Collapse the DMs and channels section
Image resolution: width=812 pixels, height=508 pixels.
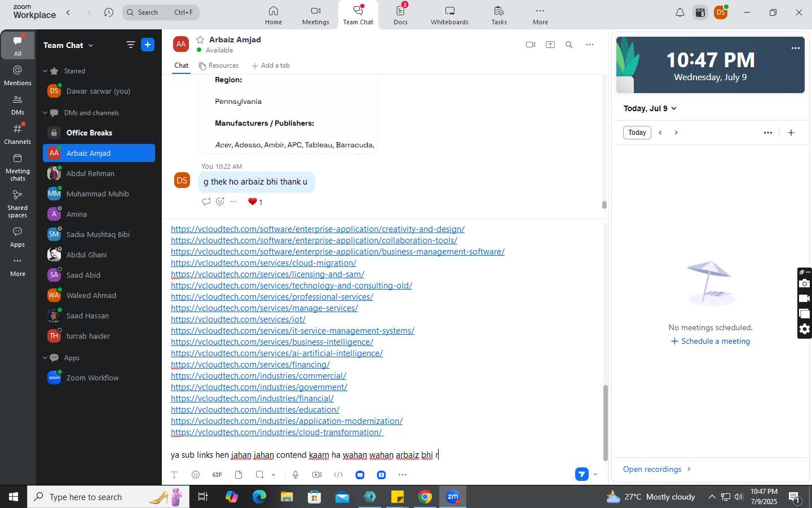tap(45, 113)
